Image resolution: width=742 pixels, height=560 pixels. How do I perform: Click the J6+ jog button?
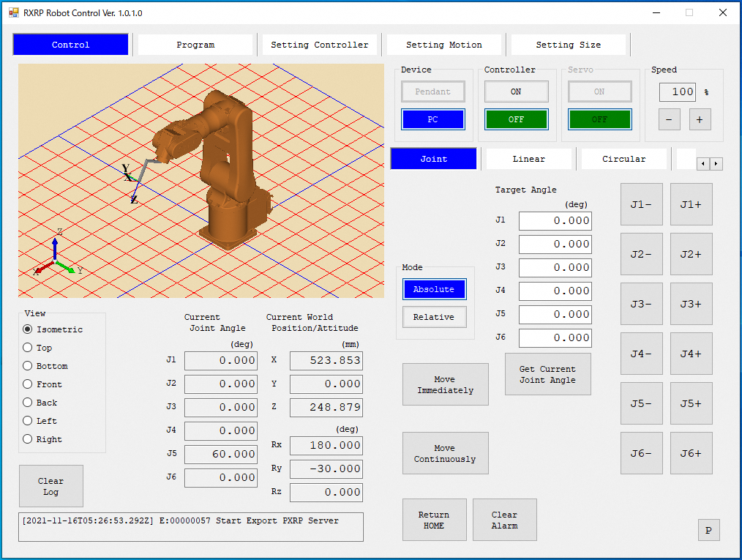(x=691, y=453)
